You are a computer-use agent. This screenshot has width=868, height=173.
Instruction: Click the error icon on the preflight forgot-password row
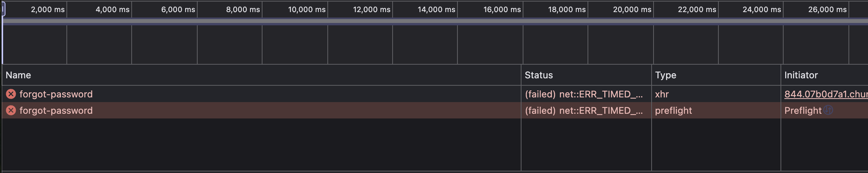coord(11,111)
